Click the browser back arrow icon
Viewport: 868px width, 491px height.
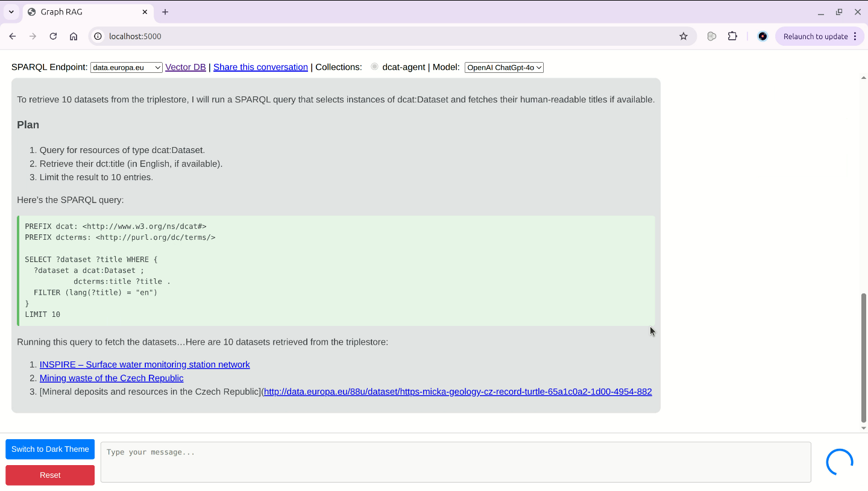pos(13,36)
